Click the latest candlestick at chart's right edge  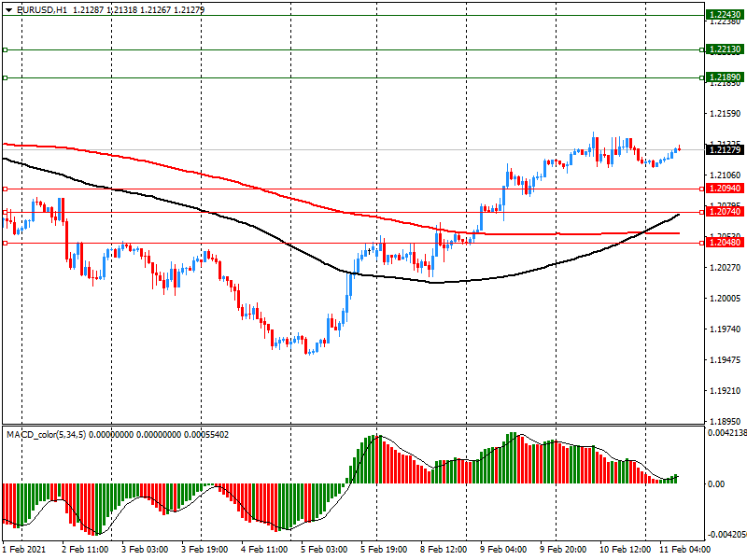pyautogui.click(x=679, y=147)
